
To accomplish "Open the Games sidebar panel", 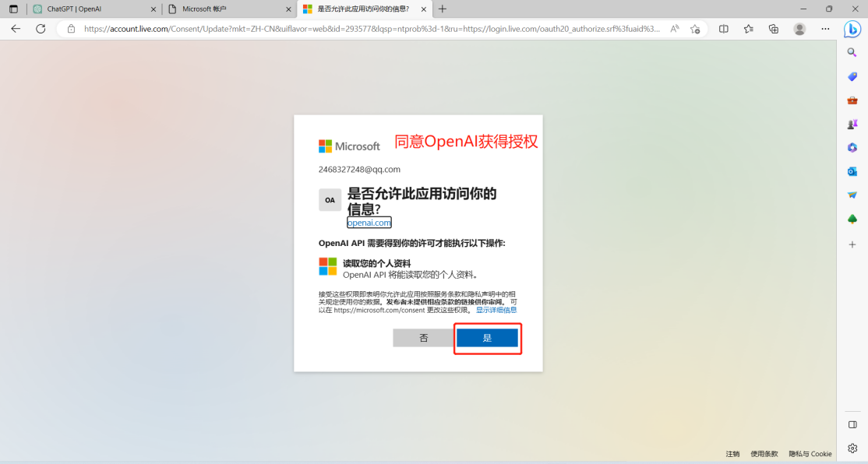I will [852, 124].
